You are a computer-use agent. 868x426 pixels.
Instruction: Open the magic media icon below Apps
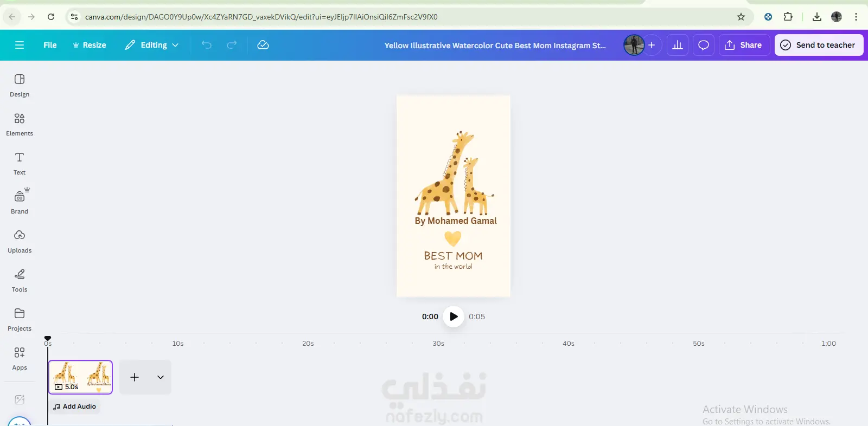click(x=20, y=399)
